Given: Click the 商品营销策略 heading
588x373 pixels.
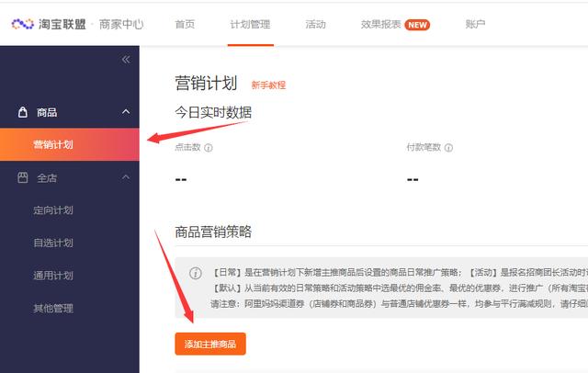Looking at the screenshot, I should (213, 232).
